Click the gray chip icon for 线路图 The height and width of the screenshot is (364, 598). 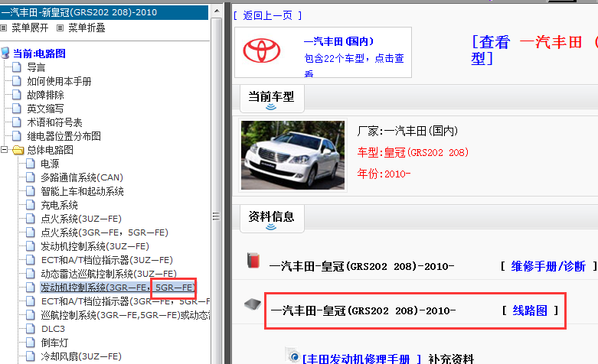click(x=253, y=304)
